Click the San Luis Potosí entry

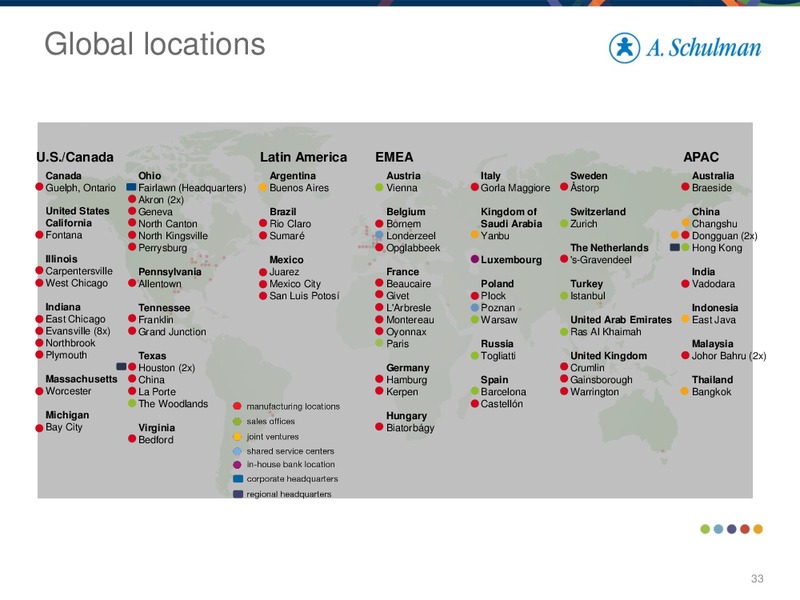coord(304,296)
